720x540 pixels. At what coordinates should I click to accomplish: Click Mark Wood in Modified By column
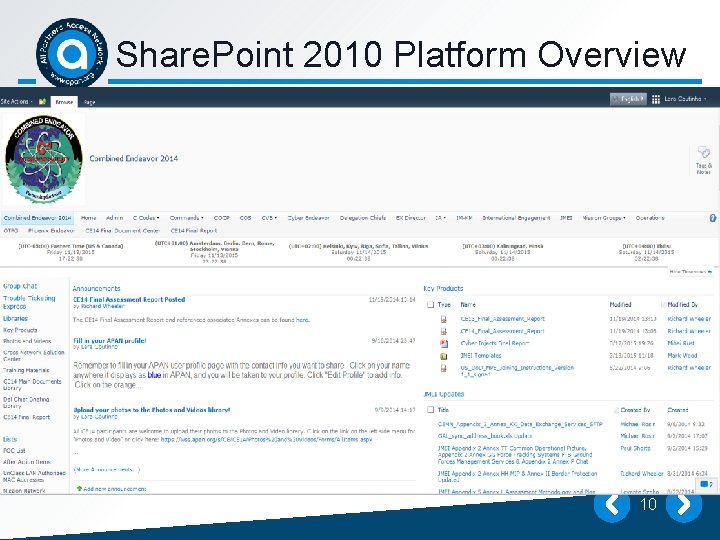682,356
